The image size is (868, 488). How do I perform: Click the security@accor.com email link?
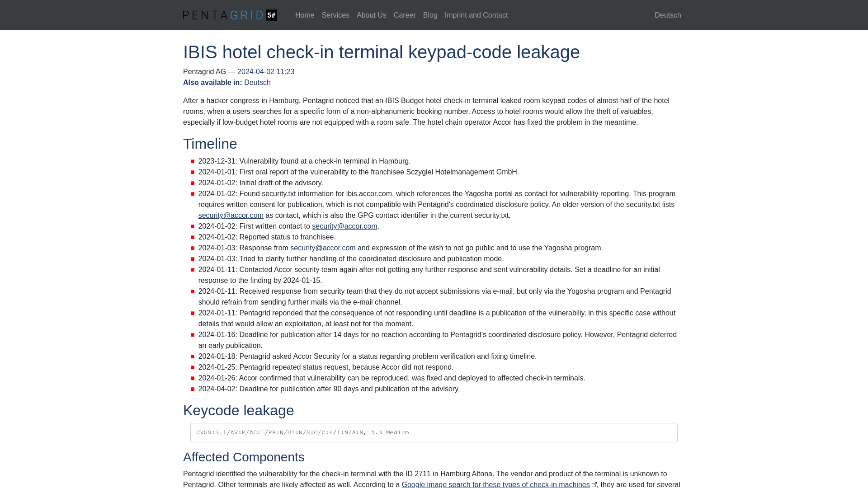231,215
